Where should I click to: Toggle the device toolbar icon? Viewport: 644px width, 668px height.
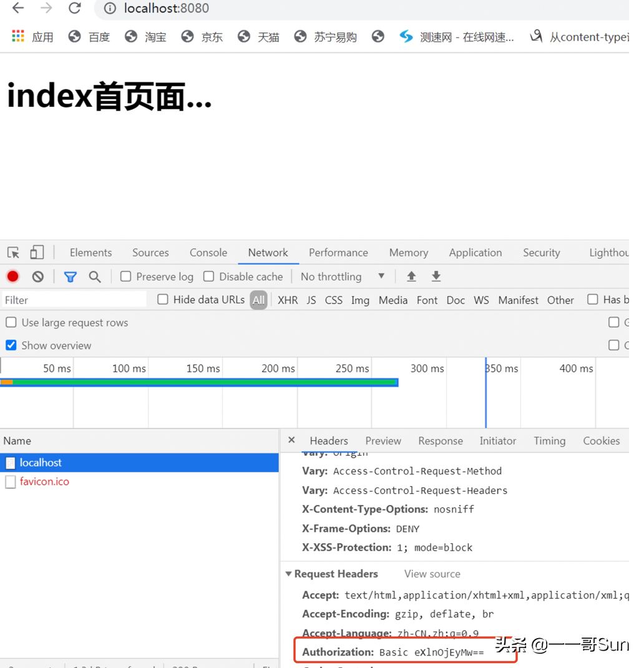pyautogui.click(x=37, y=252)
